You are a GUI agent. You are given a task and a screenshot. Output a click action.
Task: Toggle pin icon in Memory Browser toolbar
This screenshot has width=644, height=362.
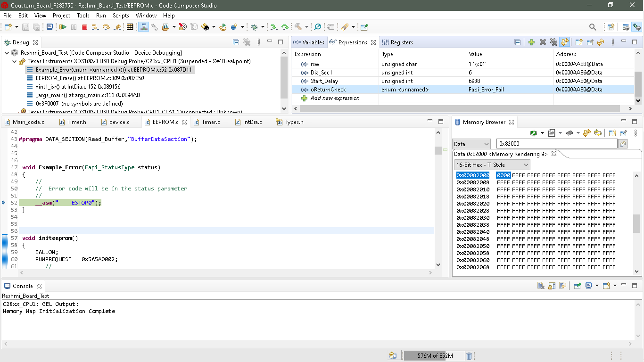[624, 133]
